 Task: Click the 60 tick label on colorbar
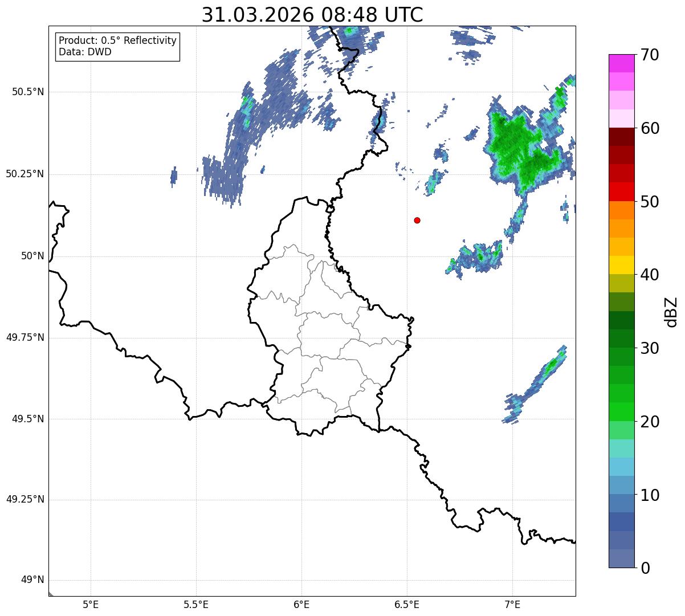650,128
